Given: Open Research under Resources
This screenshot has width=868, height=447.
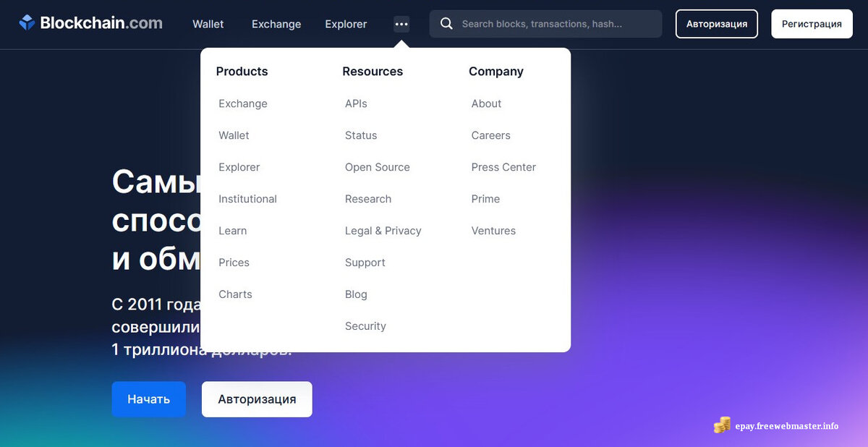Looking at the screenshot, I should [368, 199].
